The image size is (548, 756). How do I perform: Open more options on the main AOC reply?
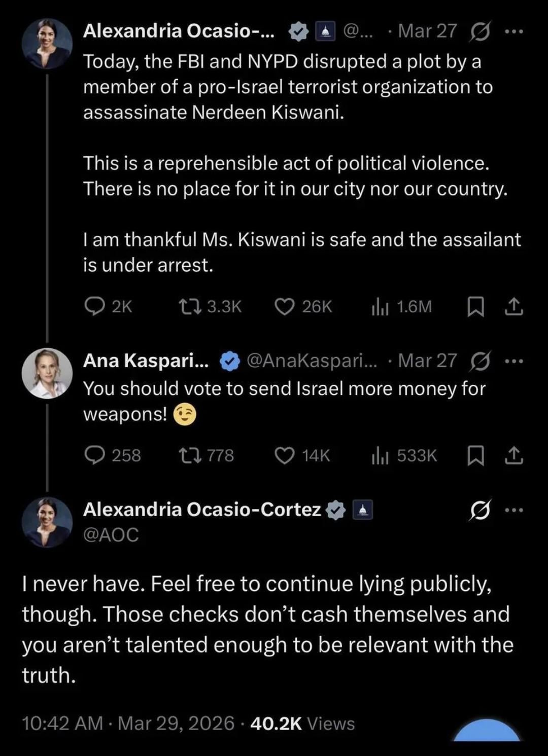click(513, 510)
